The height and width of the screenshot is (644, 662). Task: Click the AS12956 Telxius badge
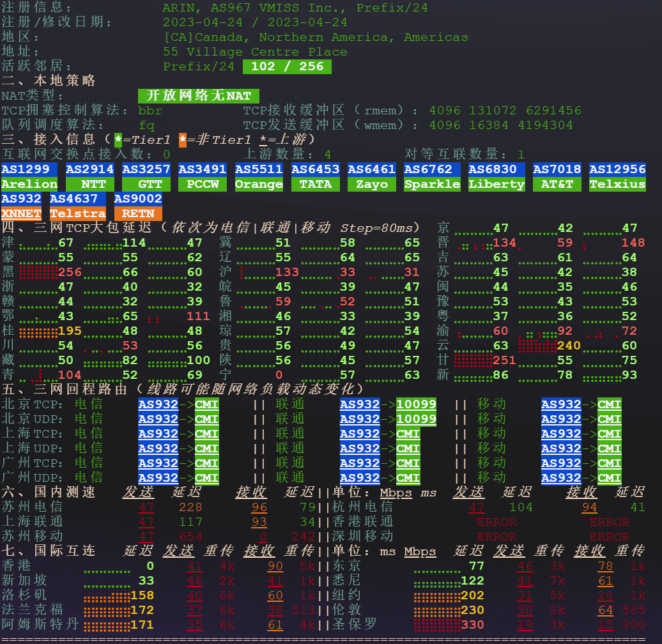pos(617,177)
